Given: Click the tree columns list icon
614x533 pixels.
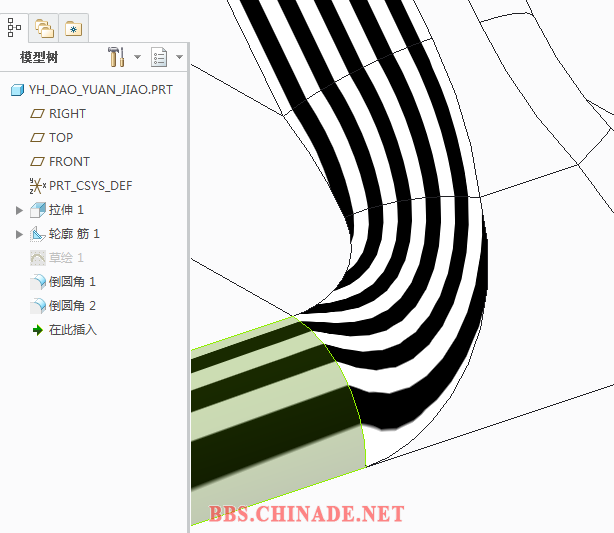Looking at the screenshot, I should click(x=159, y=57).
